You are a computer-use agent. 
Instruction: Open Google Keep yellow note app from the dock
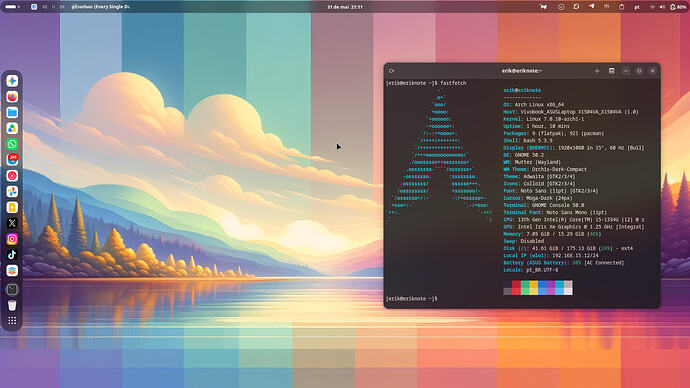(x=12, y=207)
